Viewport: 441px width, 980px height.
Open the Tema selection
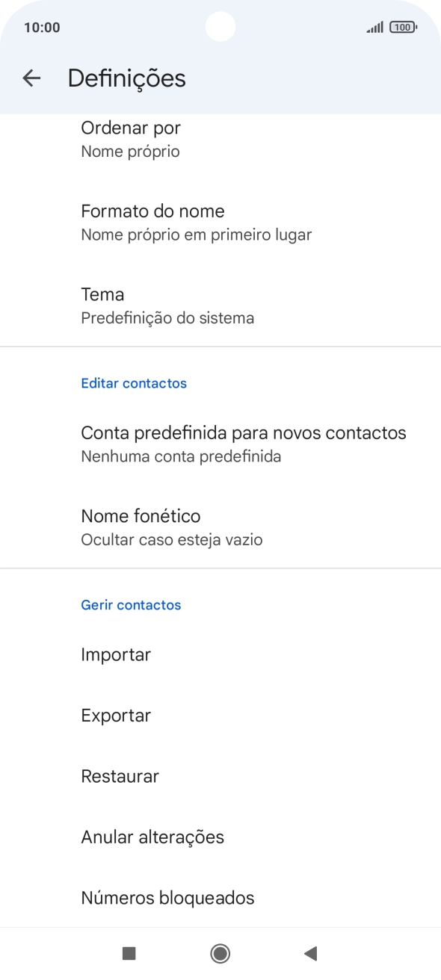[220, 305]
